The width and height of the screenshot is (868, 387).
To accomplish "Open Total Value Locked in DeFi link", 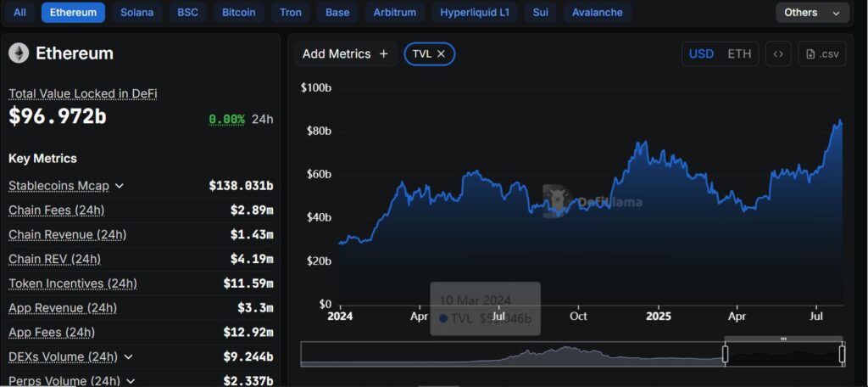I will [83, 93].
